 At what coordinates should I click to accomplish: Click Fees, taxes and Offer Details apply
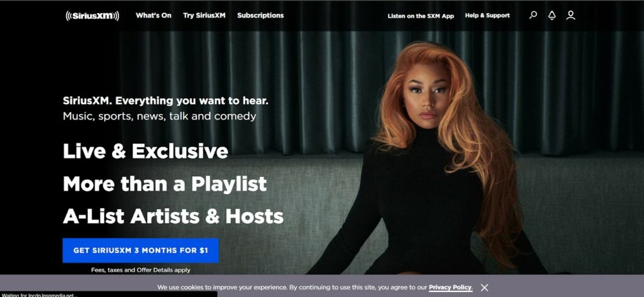tap(140, 270)
